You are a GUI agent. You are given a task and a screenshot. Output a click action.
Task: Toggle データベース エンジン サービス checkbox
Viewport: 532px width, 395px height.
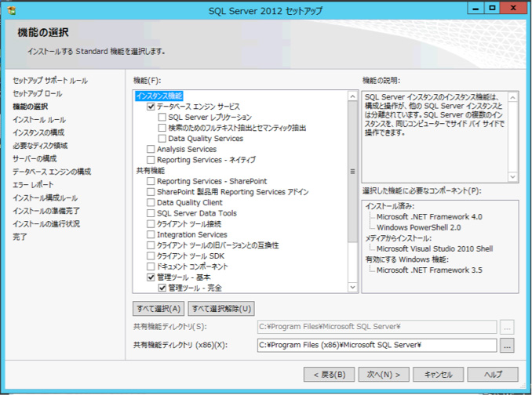(151, 107)
